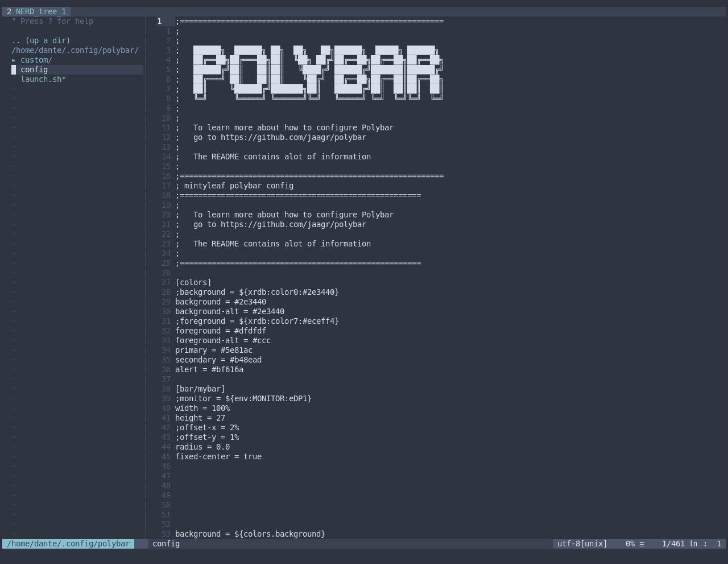Click the ';offset-x = 2%' line
The image size is (728, 564).
pos(207,427)
